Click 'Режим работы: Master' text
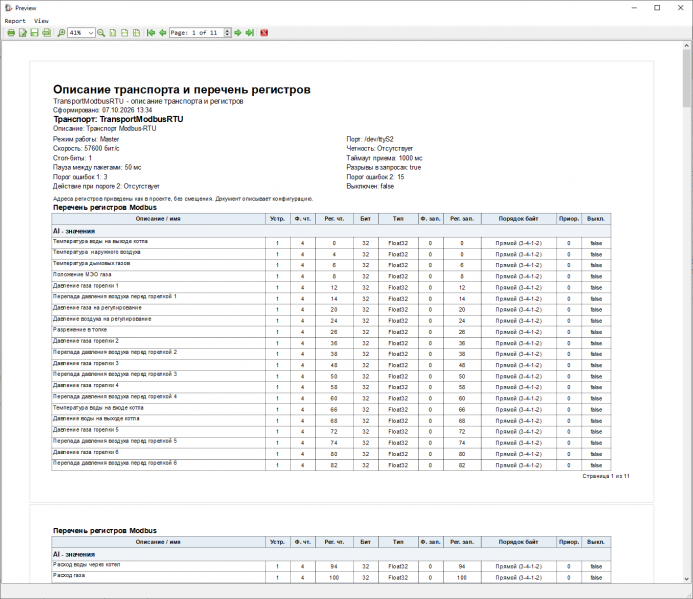This screenshot has width=693, height=599. (86, 139)
